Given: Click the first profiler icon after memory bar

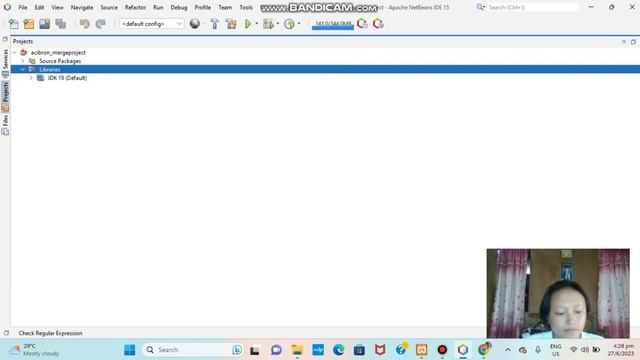Looking at the screenshot, I should click(x=362, y=24).
